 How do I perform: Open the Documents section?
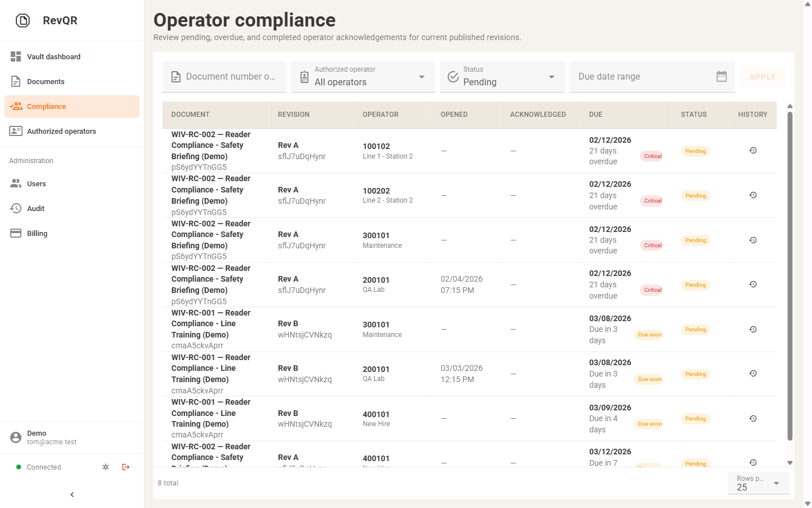coord(46,81)
